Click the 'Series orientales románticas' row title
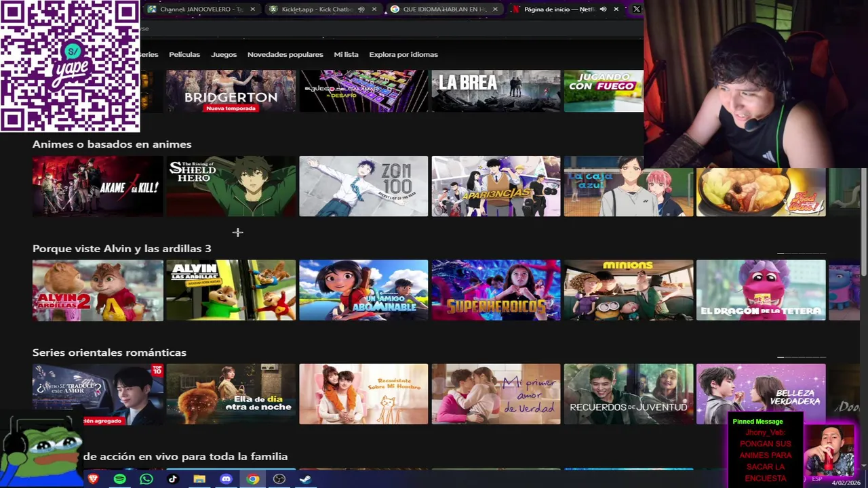 point(109,352)
